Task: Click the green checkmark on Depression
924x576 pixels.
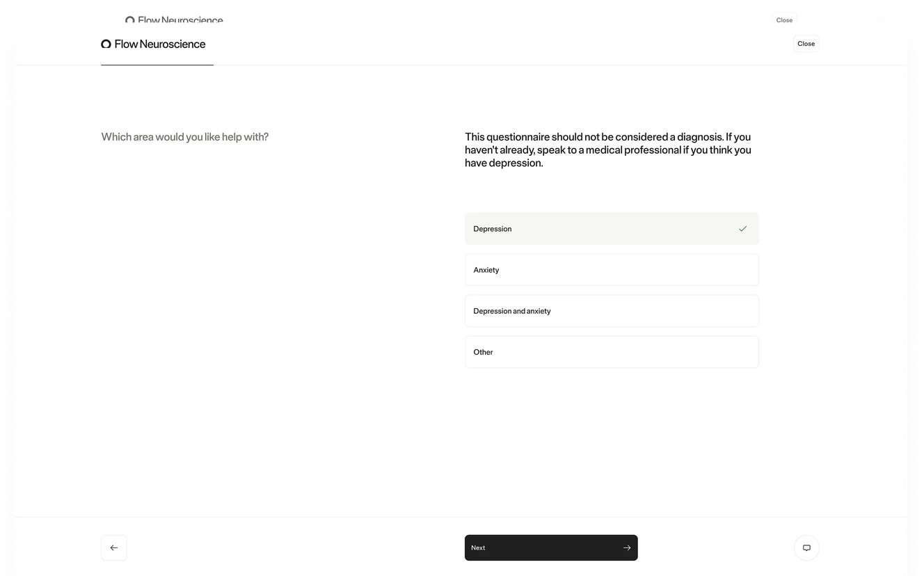Action: (742, 229)
